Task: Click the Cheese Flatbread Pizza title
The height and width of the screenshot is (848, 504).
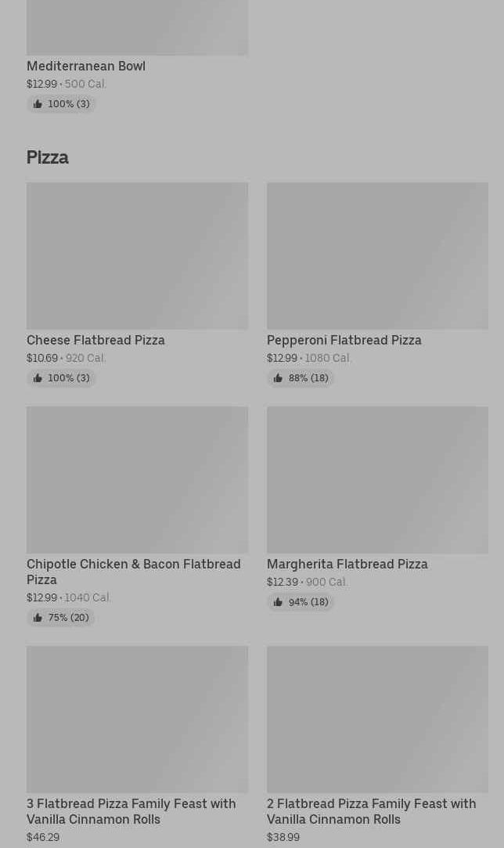Action: 95,341
